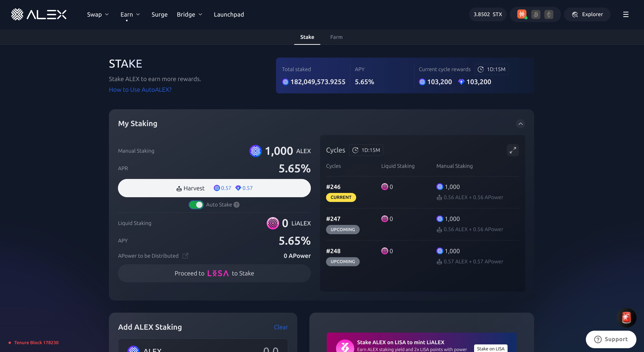Screen dimensions: 644x352
Task: Open APower to be Distributed external link
Action: (185, 256)
